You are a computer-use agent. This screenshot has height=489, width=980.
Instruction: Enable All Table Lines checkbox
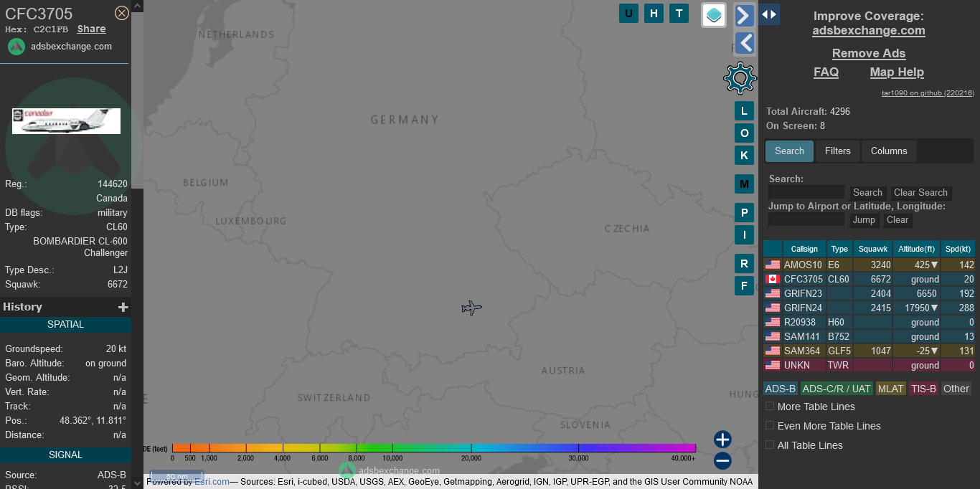770,445
